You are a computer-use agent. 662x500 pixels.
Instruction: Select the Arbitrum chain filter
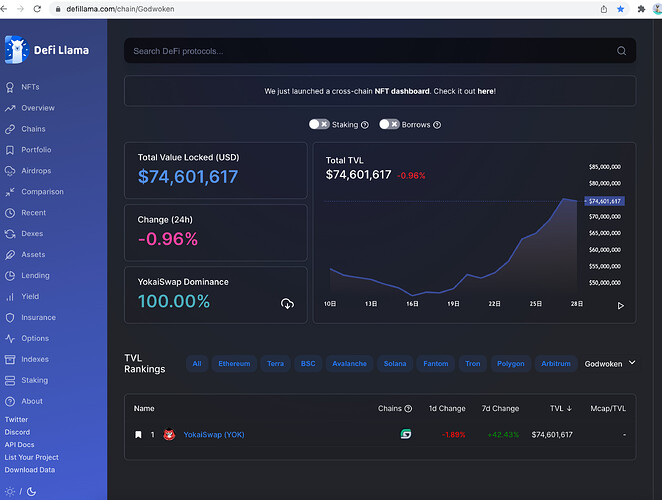[x=556, y=364]
